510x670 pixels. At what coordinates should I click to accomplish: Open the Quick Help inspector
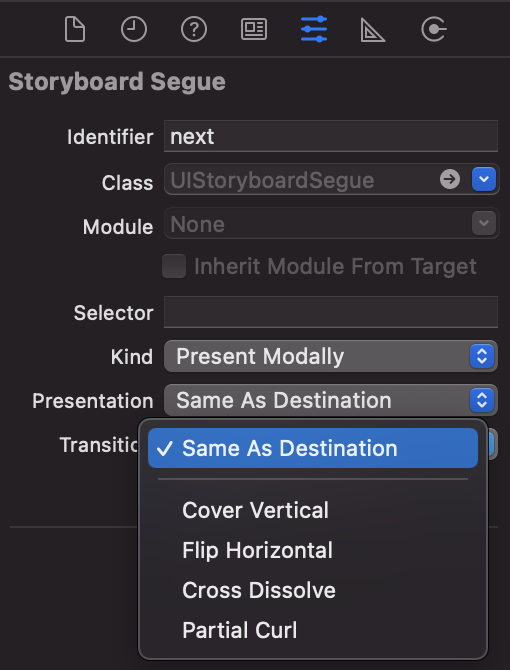tap(194, 29)
